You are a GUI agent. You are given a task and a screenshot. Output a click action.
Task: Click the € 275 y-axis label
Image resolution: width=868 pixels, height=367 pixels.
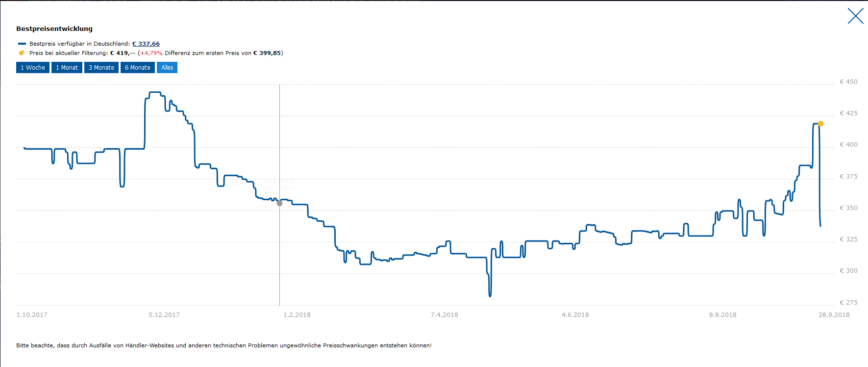click(848, 303)
